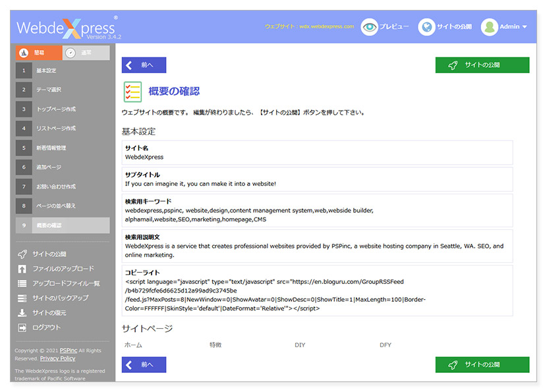Open ファイルのアップロード link
The height and width of the screenshot is (392, 547).
63,269
